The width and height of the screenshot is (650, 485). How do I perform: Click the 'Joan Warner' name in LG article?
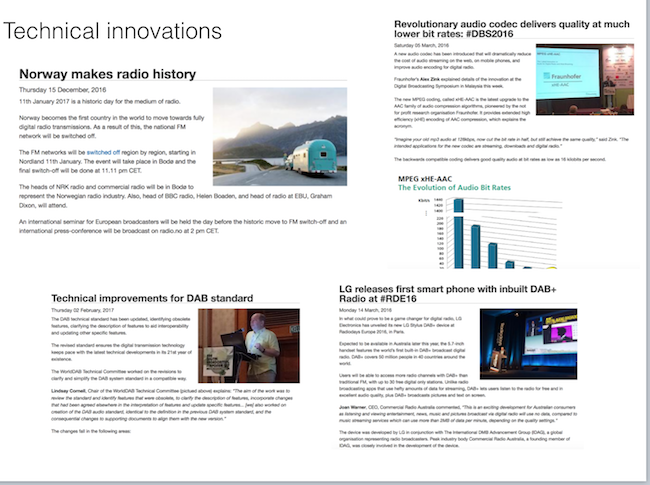pos(352,407)
